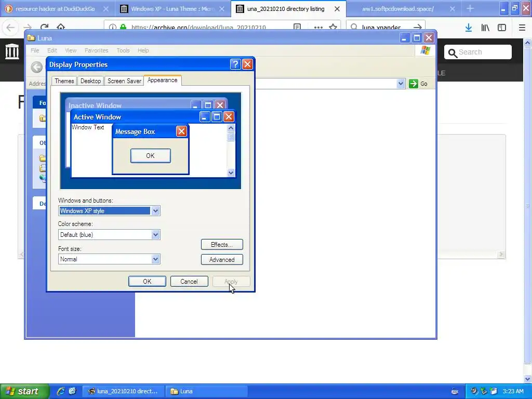Screen dimensions: 532x399
Task: Close resource hacker at DuckDuckGo tab
Action: tap(106, 9)
